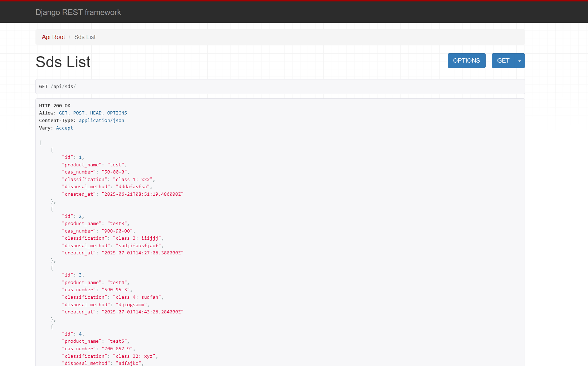588x366 pixels.
Task: Click disposal_method "djiogsamm" line
Action: pyautogui.click(x=106, y=305)
